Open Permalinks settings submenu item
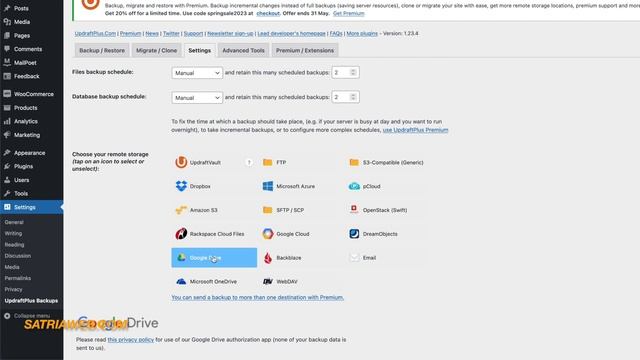 [x=18, y=278]
